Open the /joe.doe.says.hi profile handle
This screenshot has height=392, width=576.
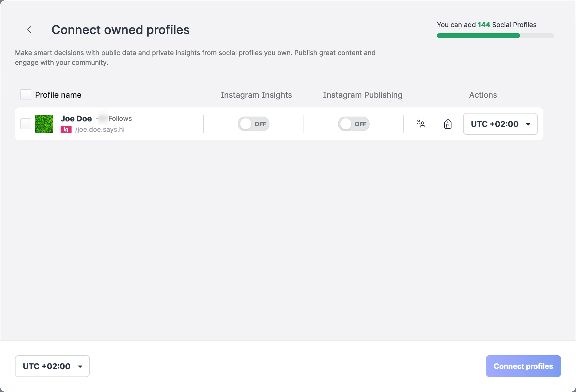click(100, 129)
